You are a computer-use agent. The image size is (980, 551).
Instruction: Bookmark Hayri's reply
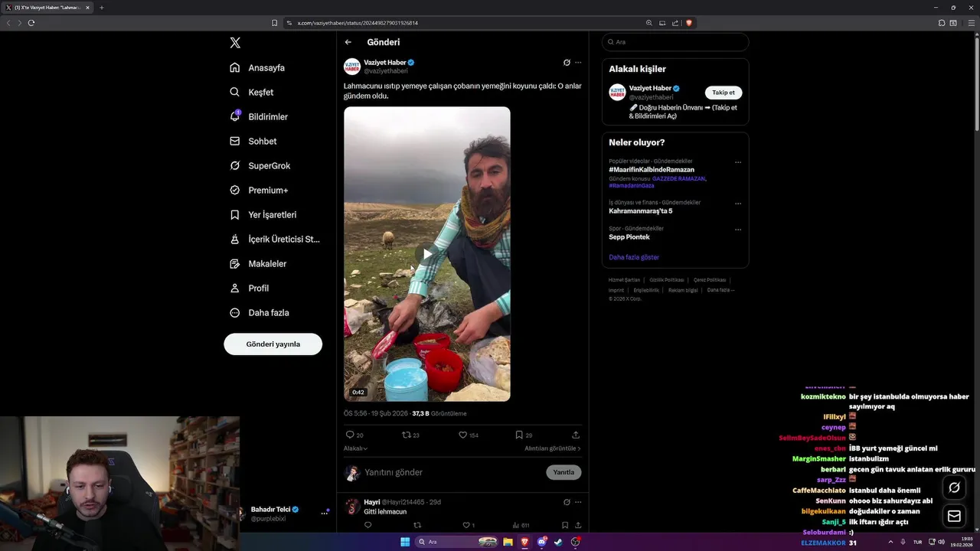[x=565, y=525]
